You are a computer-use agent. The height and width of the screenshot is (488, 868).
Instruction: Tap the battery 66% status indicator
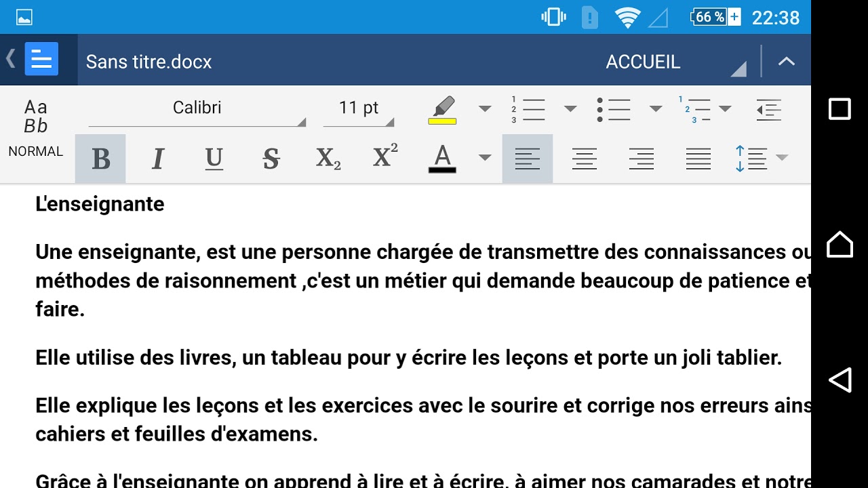coord(715,17)
